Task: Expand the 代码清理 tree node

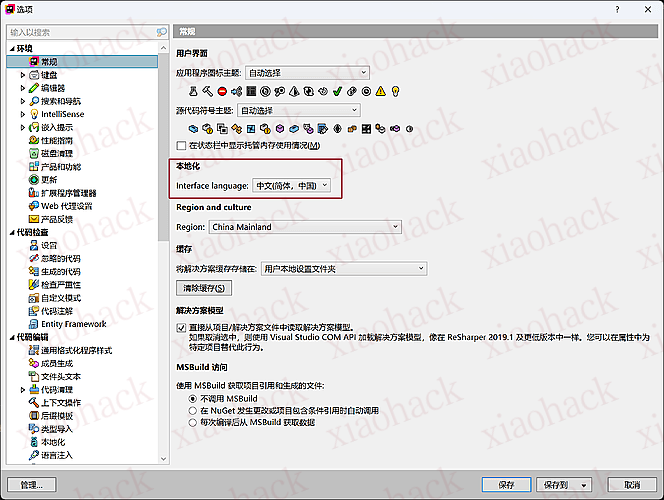Action: pos(23,390)
